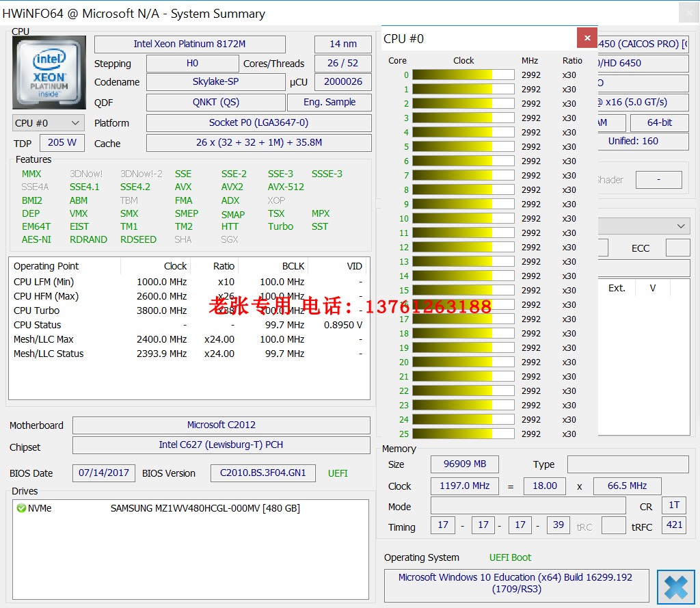
Task: Select the Mesh/LLC Status row
Action: pos(189,354)
